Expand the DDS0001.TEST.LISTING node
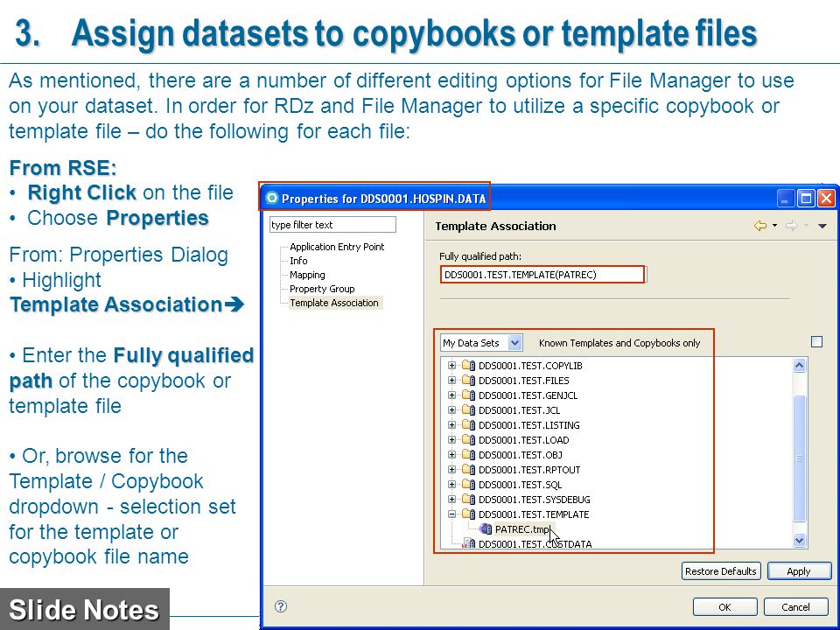840x630 pixels. coord(451,425)
